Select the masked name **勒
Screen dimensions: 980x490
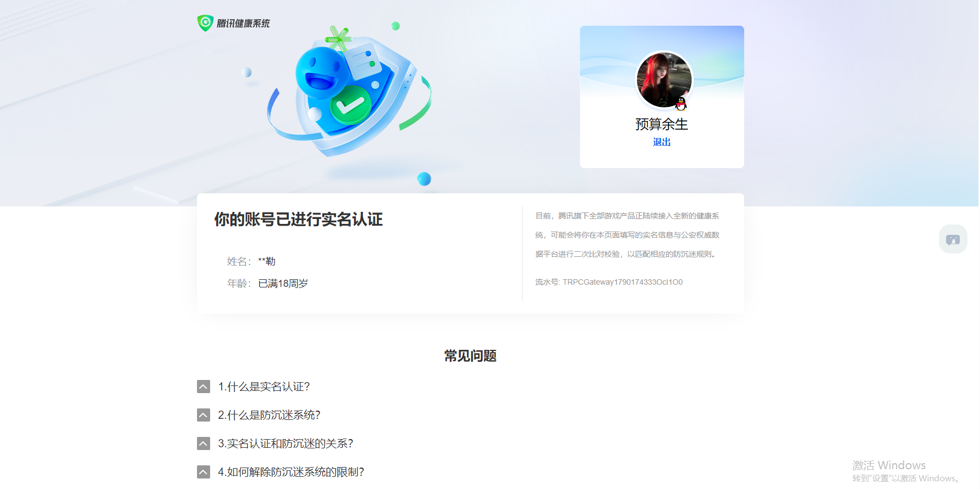[266, 262]
